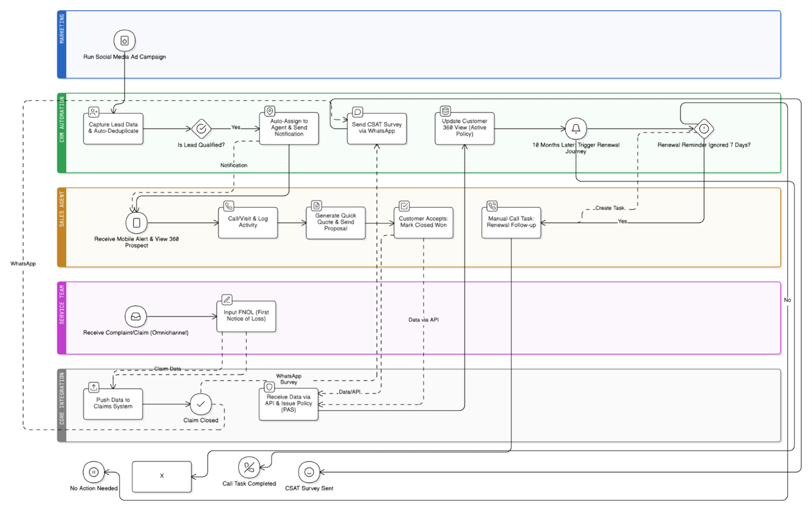Select the Receive Complaint/Claim inbox icon

136,317
